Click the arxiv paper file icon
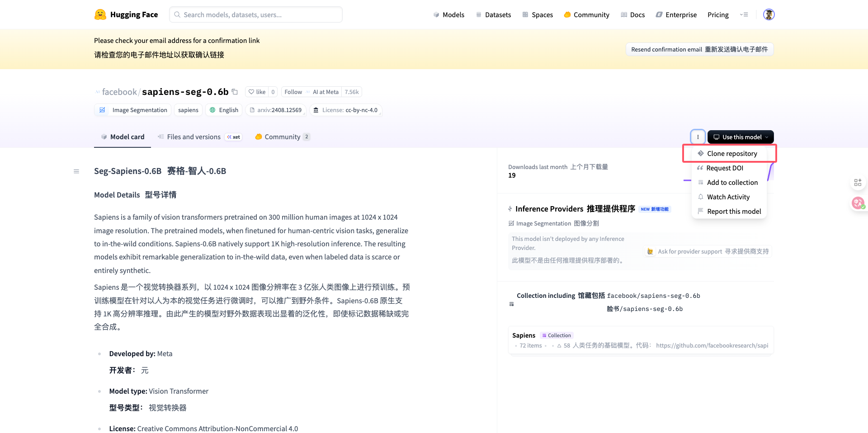Screen dimensions: 868x433 (252, 110)
